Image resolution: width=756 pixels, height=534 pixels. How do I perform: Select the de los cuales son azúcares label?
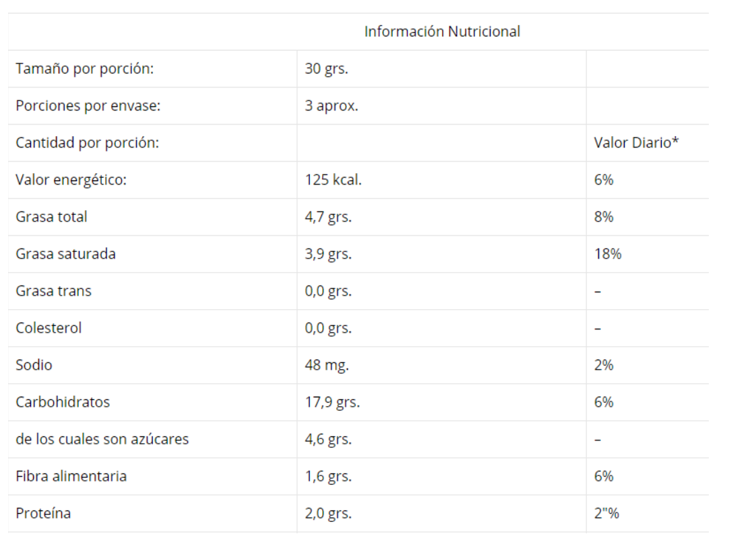point(102,439)
